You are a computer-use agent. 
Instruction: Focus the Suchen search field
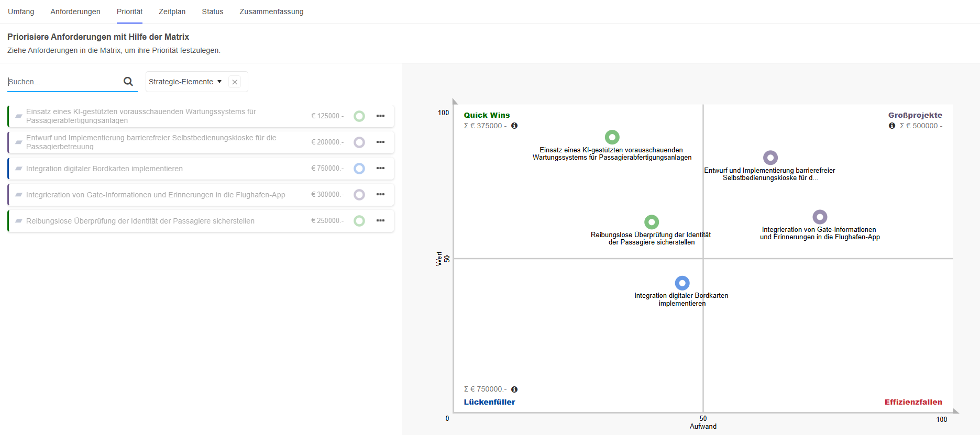(63, 82)
